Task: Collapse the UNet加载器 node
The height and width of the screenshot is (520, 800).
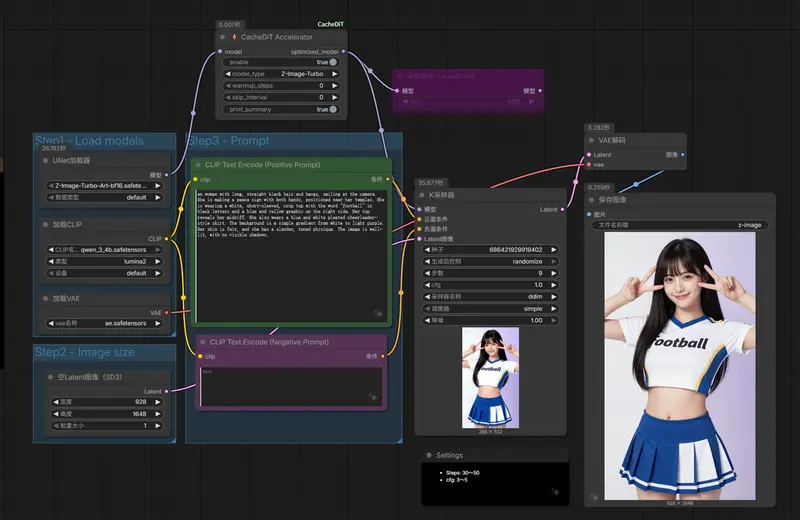Action: [45, 160]
